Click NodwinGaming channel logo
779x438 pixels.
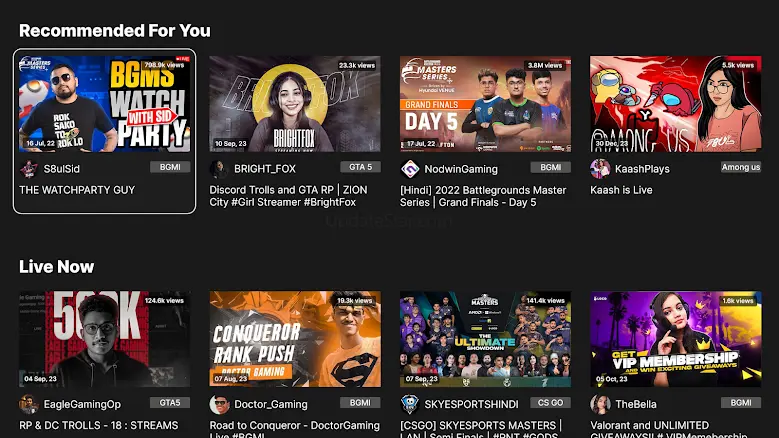coord(410,169)
